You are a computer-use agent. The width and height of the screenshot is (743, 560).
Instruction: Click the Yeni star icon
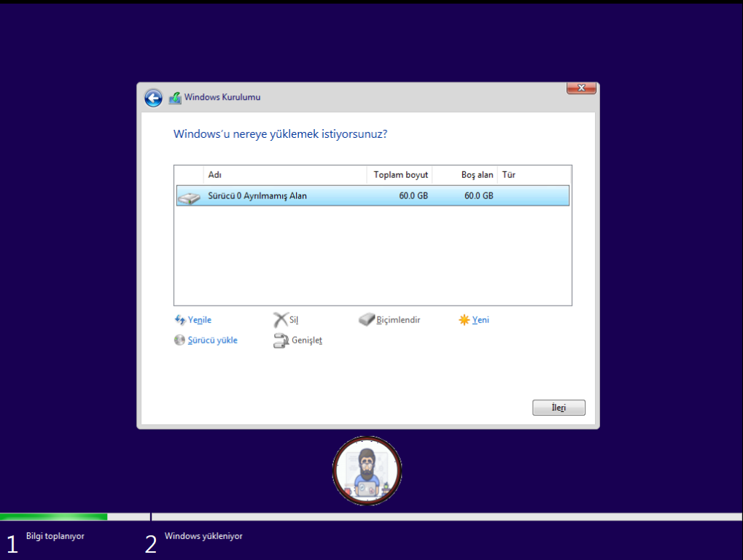464,320
